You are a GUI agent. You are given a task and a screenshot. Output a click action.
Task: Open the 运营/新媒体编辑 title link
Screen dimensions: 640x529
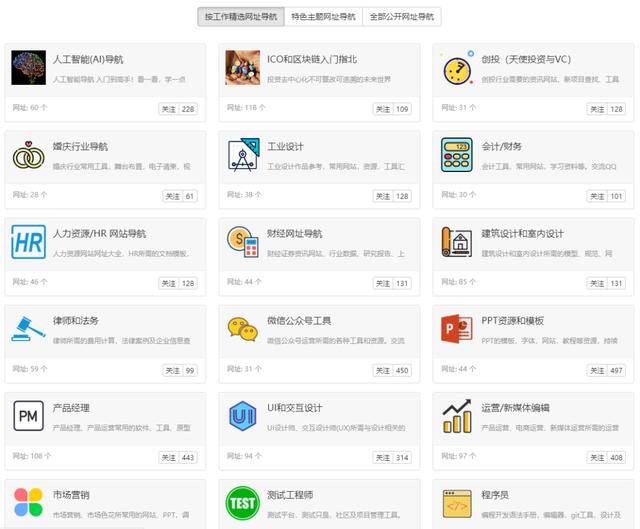(515, 408)
